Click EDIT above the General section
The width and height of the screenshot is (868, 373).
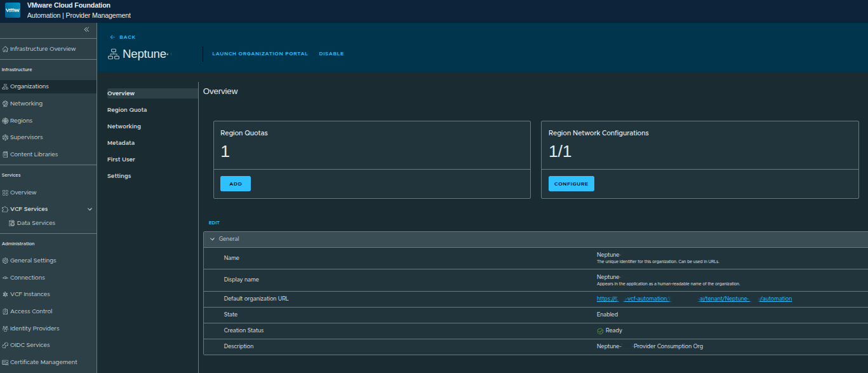[213, 222]
